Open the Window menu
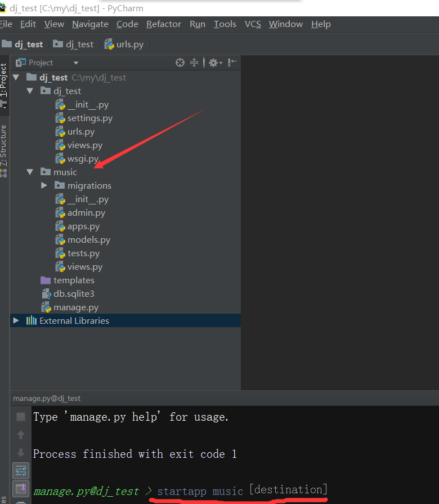 (286, 24)
